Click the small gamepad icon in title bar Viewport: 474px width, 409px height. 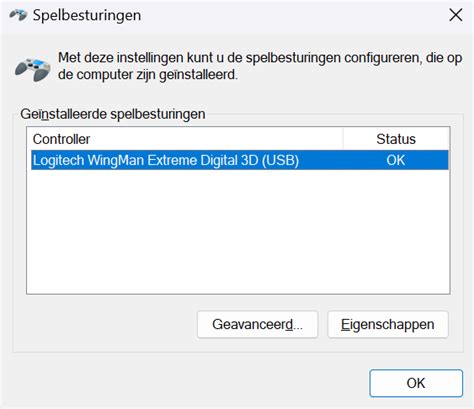point(18,15)
